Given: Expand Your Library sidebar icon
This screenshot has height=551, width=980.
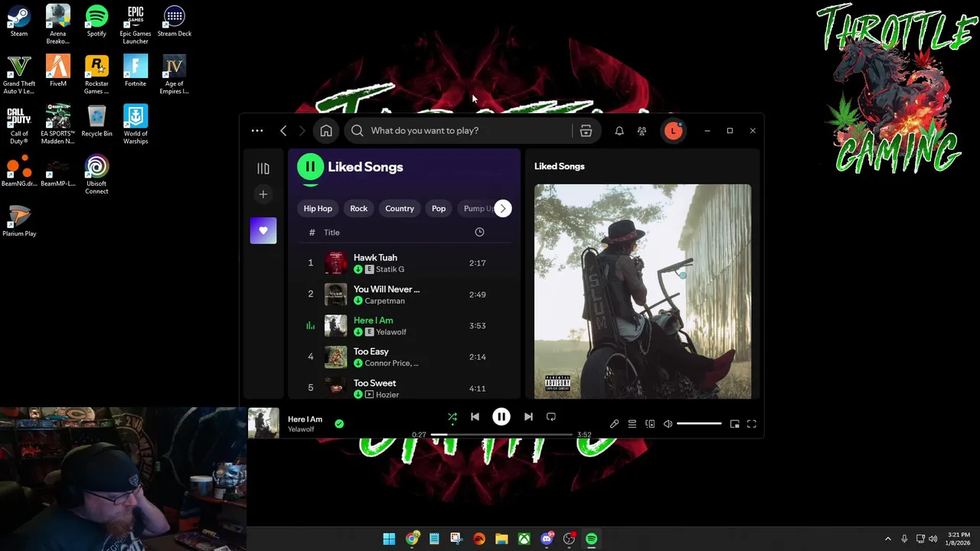Looking at the screenshot, I should [x=263, y=168].
